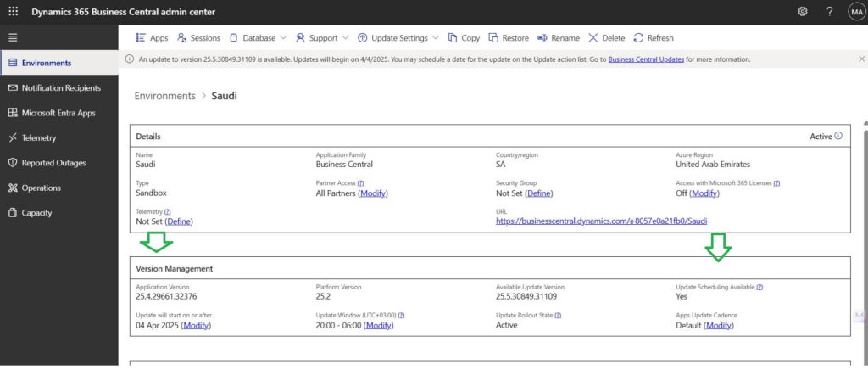Open Apps in the toolbar
The height and width of the screenshot is (370, 868).
(153, 38)
